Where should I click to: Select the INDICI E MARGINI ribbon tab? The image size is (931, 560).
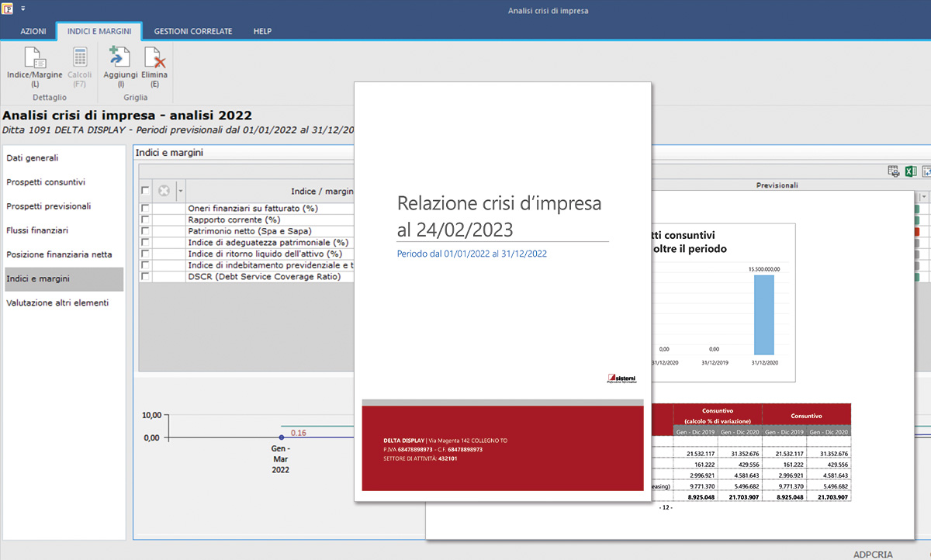click(99, 31)
